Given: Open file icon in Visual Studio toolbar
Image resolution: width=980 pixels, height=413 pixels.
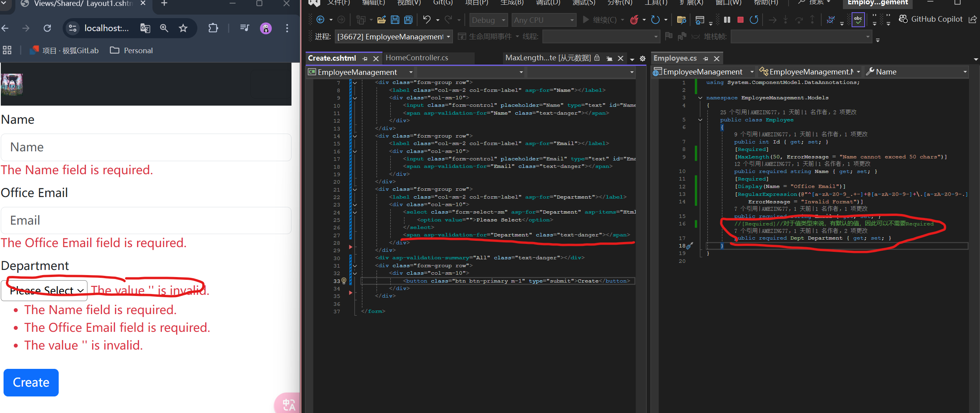Looking at the screenshot, I should (381, 20).
